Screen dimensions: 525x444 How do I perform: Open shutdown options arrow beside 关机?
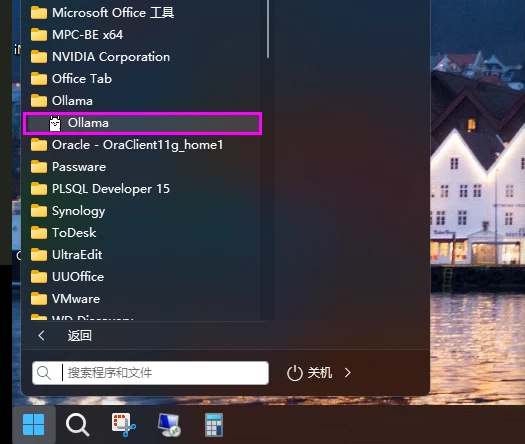(348, 373)
